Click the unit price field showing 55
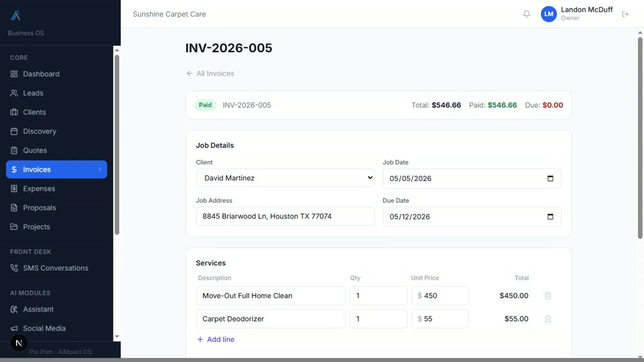 coord(440,319)
